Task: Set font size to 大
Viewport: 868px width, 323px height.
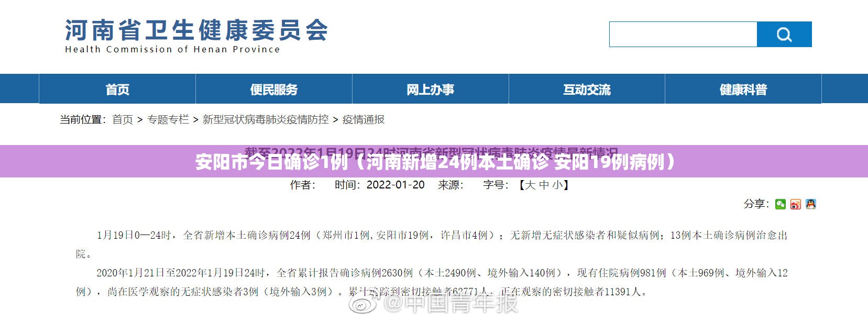Action: 530,185
